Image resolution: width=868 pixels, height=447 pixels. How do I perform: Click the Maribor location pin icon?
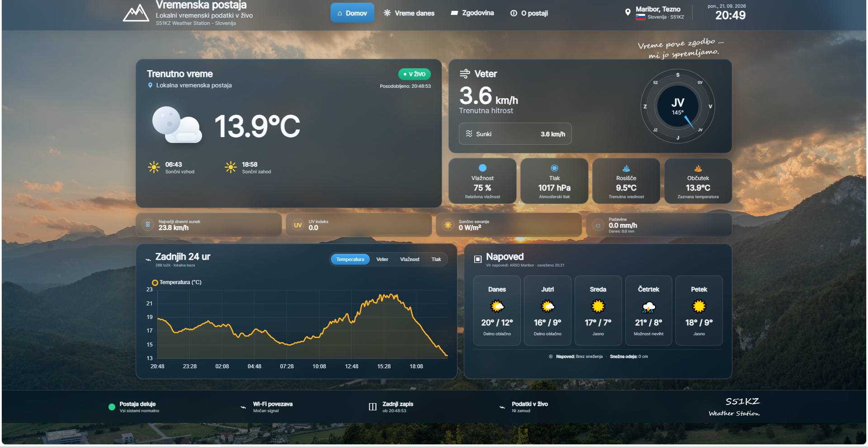point(627,12)
